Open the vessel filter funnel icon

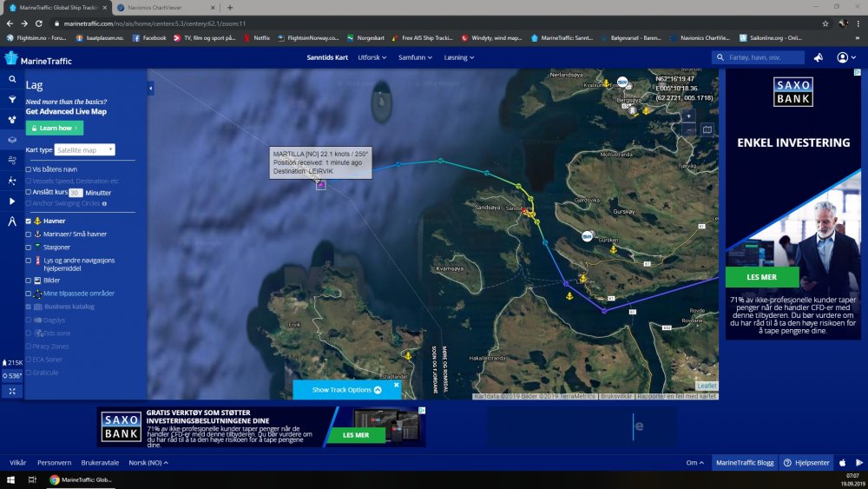(12, 100)
